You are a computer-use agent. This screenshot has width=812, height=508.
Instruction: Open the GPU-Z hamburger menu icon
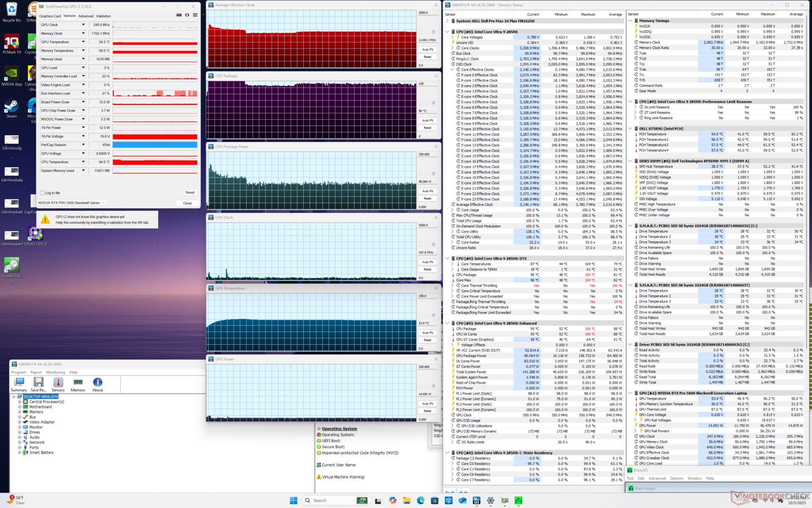(195, 15)
